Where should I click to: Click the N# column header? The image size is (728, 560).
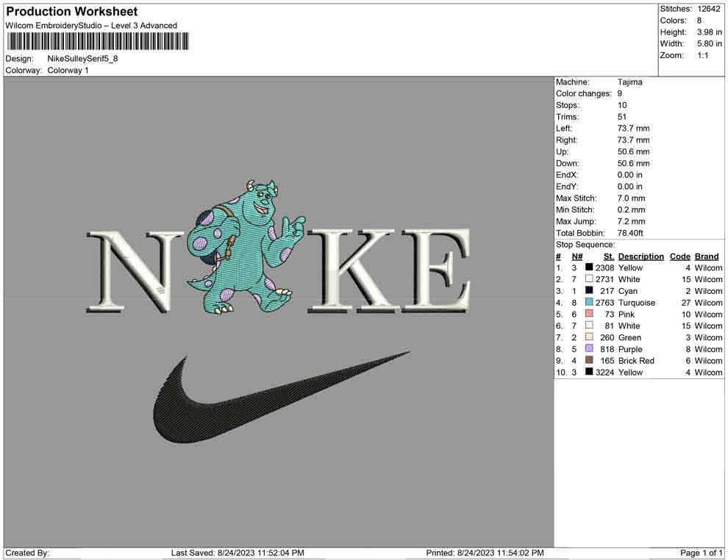point(577,256)
